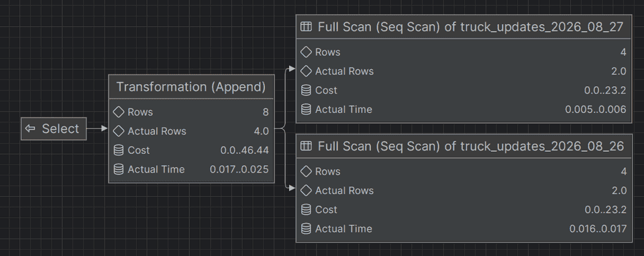Click the Rows diamond icon in the Append node
The height and width of the screenshot is (256, 644).
pos(118,112)
